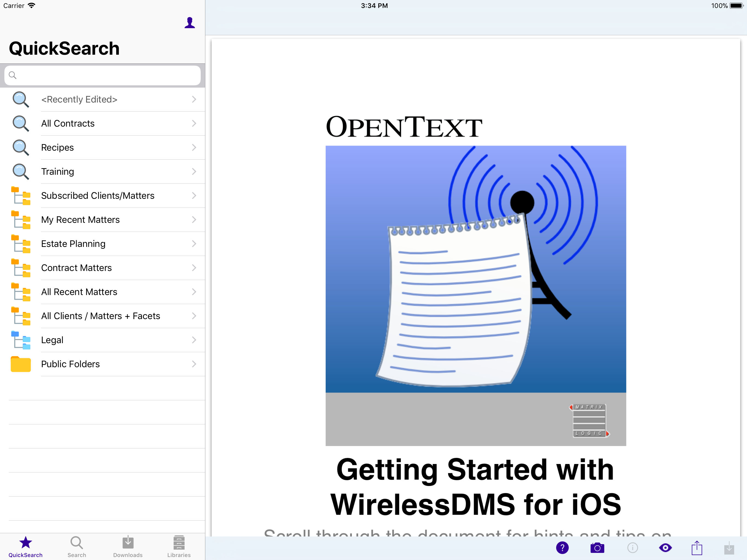Switch to the Search tab
This screenshot has height=560, width=747.
(77, 547)
